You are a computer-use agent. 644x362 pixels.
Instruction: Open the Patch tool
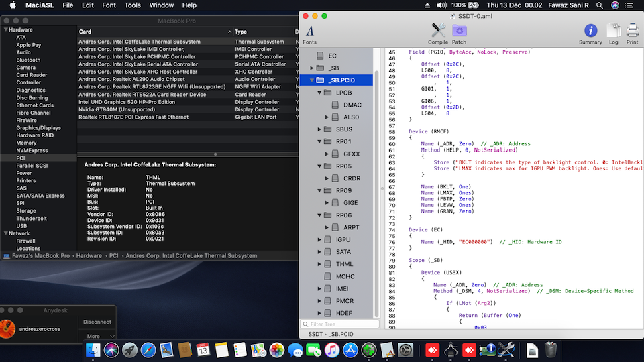point(459,32)
